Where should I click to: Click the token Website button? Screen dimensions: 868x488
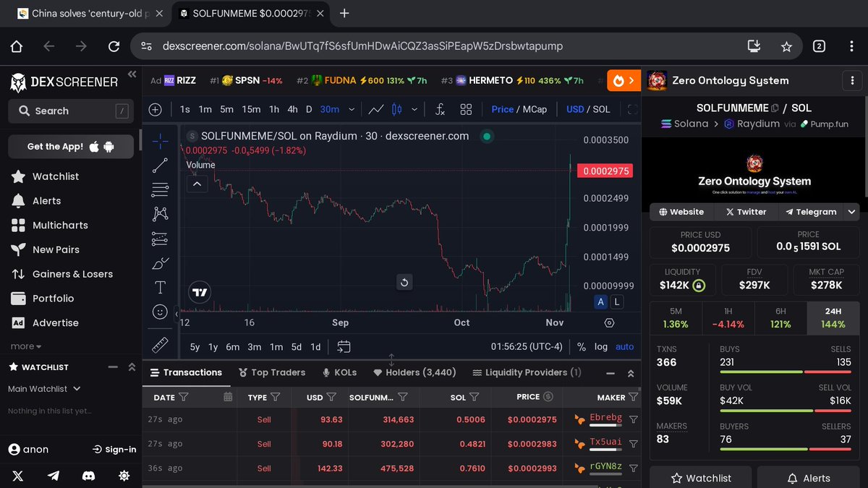(681, 212)
